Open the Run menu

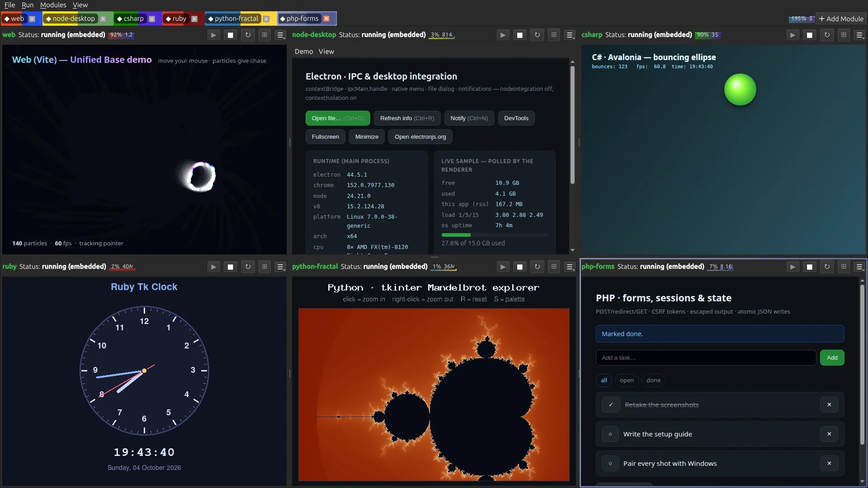point(28,5)
